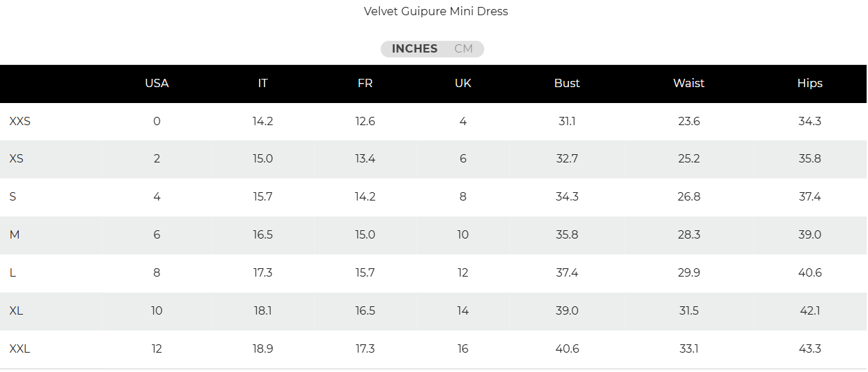
Task: Select the XXS size row label
Action: 20,121
